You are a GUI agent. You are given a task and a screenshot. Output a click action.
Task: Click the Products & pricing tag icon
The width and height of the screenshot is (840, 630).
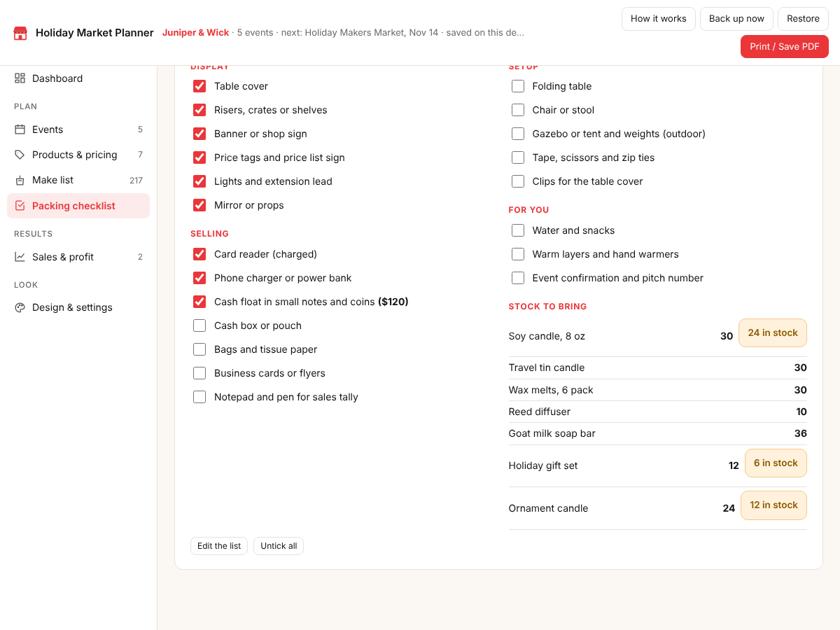click(20, 155)
